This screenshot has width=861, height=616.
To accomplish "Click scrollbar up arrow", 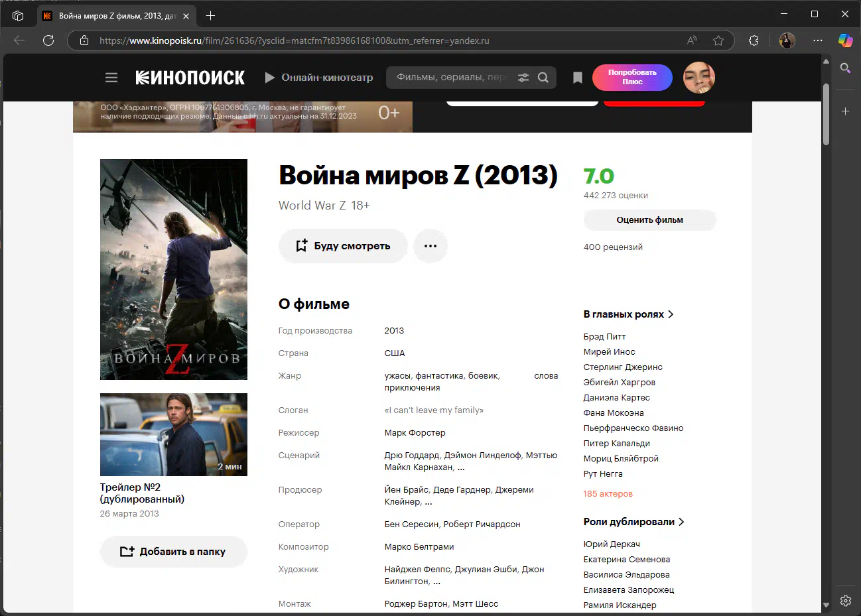I will pos(826,62).
